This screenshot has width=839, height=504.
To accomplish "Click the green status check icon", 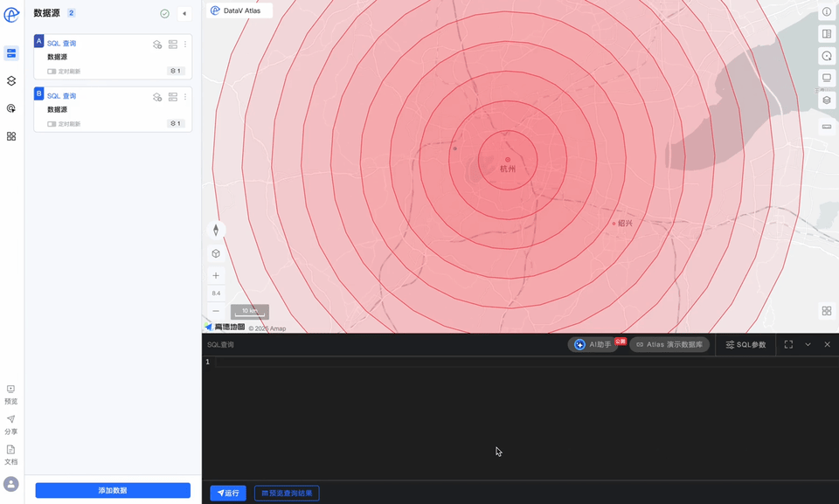I will (x=165, y=14).
